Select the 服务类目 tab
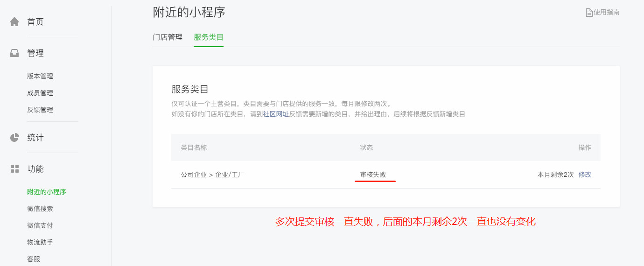The image size is (644, 266). 209,37
